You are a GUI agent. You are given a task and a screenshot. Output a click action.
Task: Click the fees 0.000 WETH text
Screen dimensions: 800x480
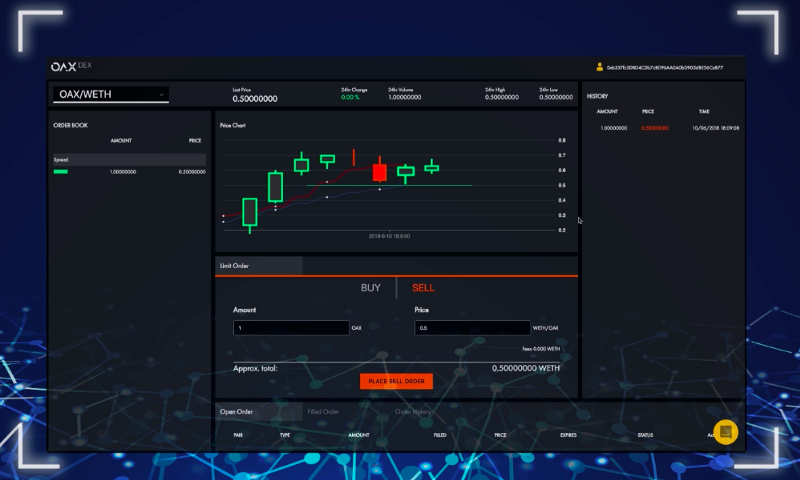541,349
